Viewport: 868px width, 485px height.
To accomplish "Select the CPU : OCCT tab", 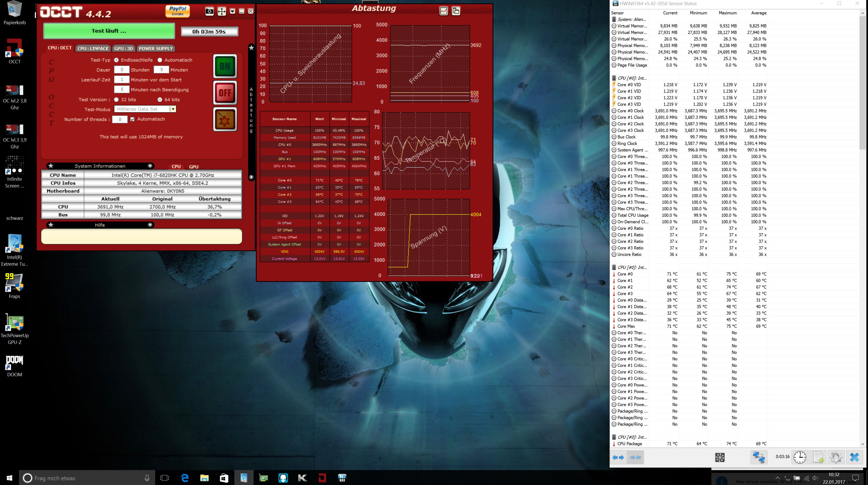I will coord(60,48).
